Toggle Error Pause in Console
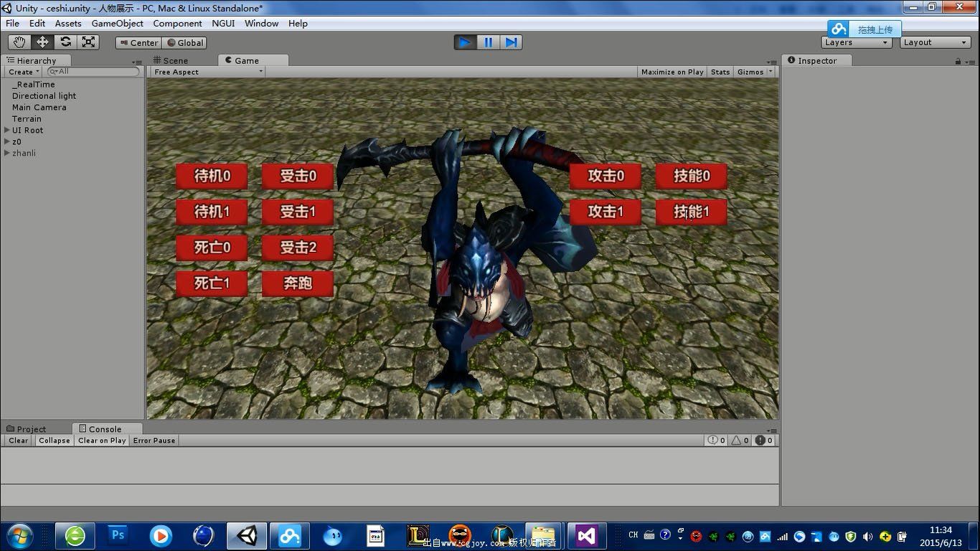This screenshot has width=980, height=551. (x=154, y=441)
